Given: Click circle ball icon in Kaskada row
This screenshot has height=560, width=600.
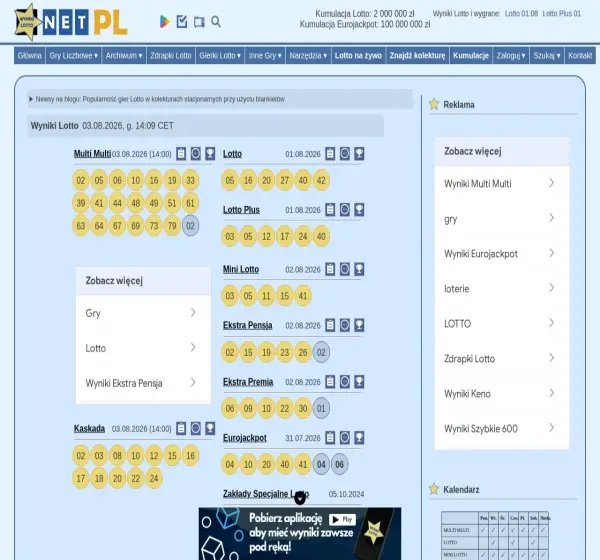Looking at the screenshot, I should pos(196,428).
